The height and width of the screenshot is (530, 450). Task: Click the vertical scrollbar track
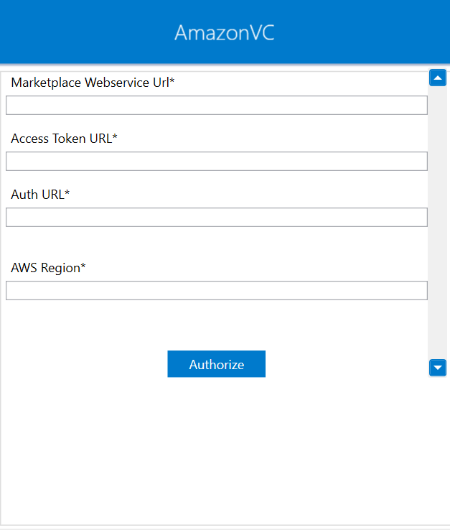[x=437, y=223]
